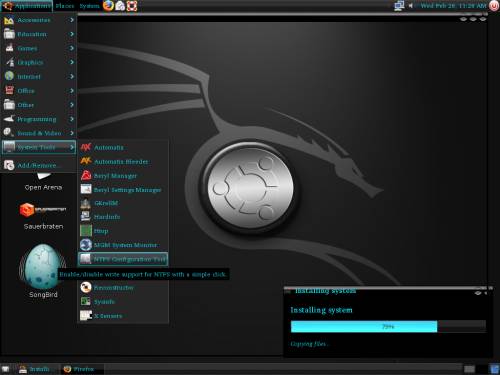The height and width of the screenshot is (375, 500).
Task: Switch to Install taskbar button
Action: (38, 369)
